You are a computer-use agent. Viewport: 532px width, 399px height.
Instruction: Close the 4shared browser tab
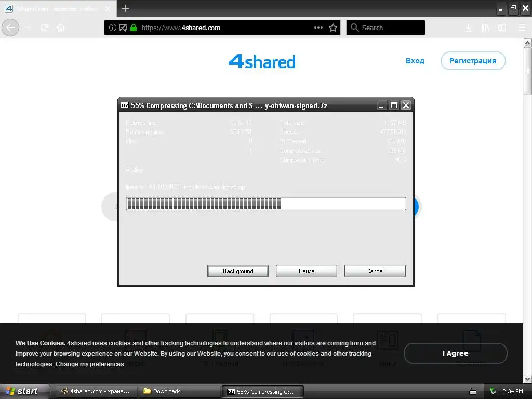pos(108,9)
